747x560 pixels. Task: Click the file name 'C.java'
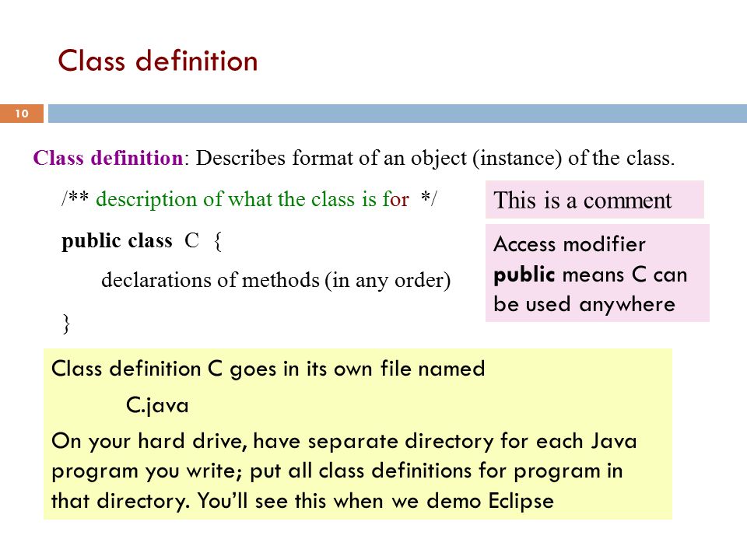pos(157,406)
